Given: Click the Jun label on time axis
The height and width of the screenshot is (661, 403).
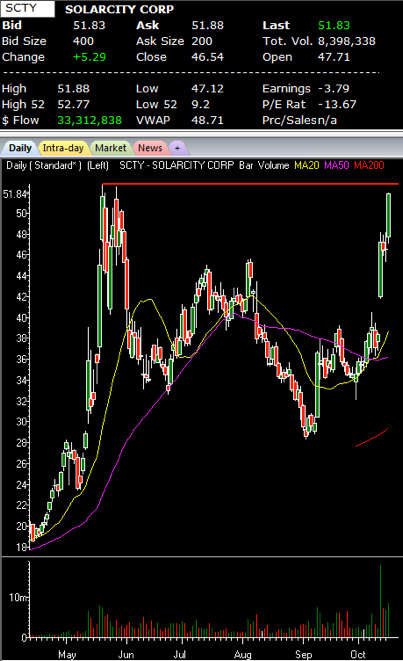Looking at the screenshot, I should (x=126, y=654).
